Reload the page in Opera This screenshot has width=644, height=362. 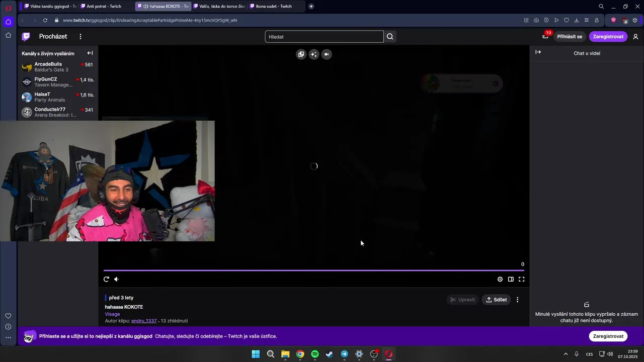[45, 20]
